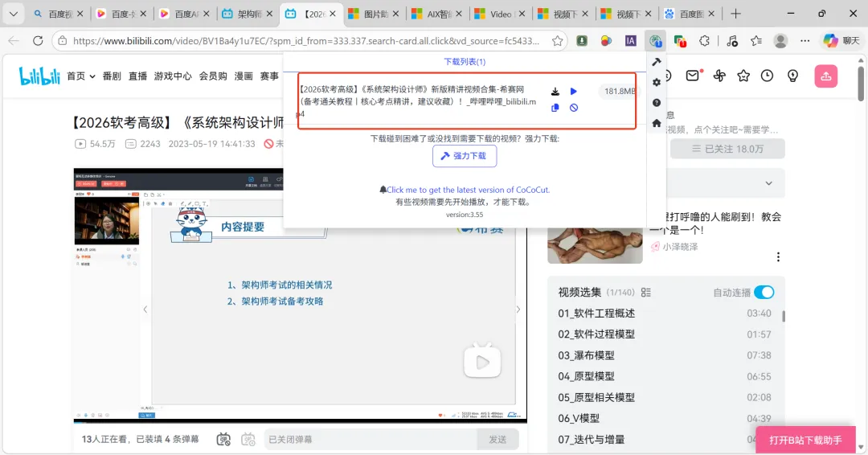
Task: Click the hammer icon in CoCoCut sidebar
Action: [x=657, y=61]
